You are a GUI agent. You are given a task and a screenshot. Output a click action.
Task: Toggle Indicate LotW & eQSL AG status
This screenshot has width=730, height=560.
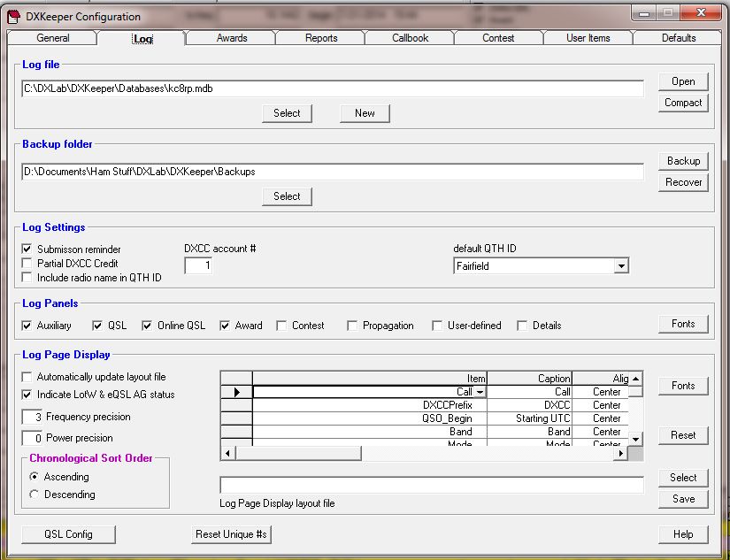27,395
